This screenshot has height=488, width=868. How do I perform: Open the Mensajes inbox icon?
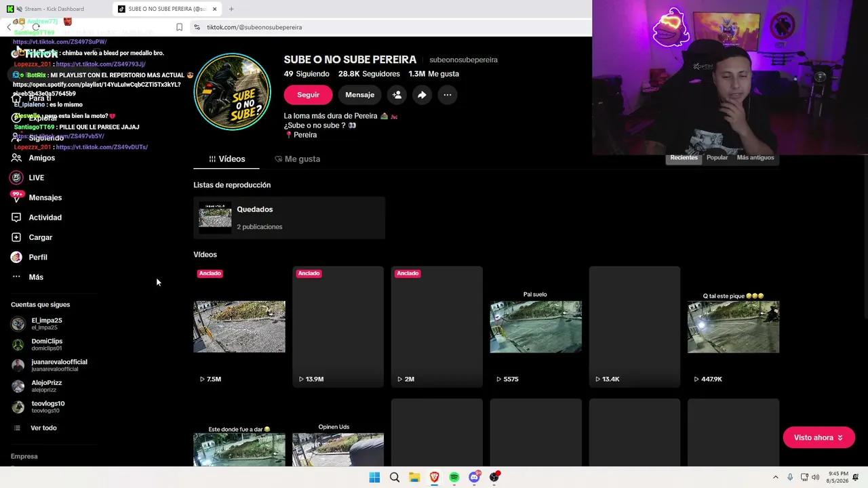point(16,197)
